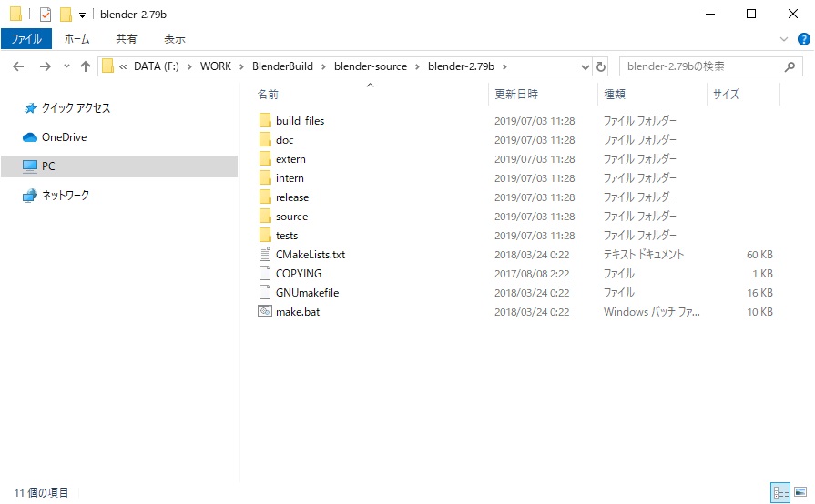Select the CMakeLists.txt file icon
Screen dimensions: 815x504
265,255
